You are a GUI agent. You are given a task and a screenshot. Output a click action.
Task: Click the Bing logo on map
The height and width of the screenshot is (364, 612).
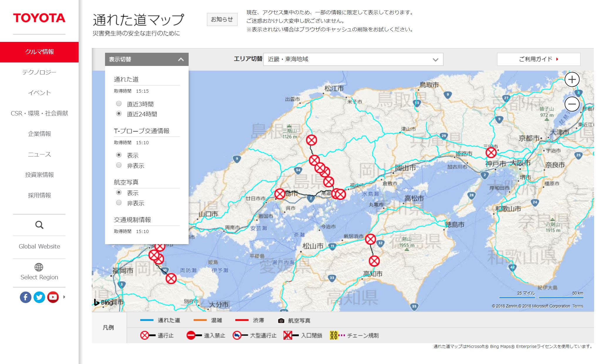pos(103,302)
